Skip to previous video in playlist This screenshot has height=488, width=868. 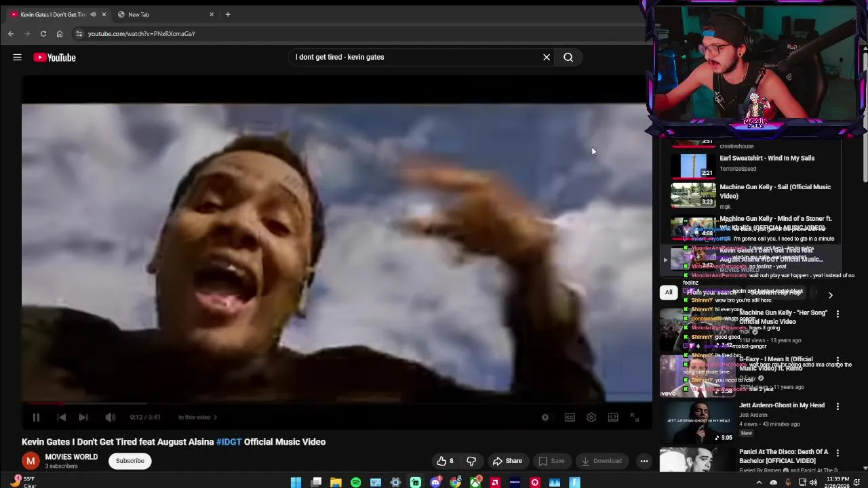point(61,418)
